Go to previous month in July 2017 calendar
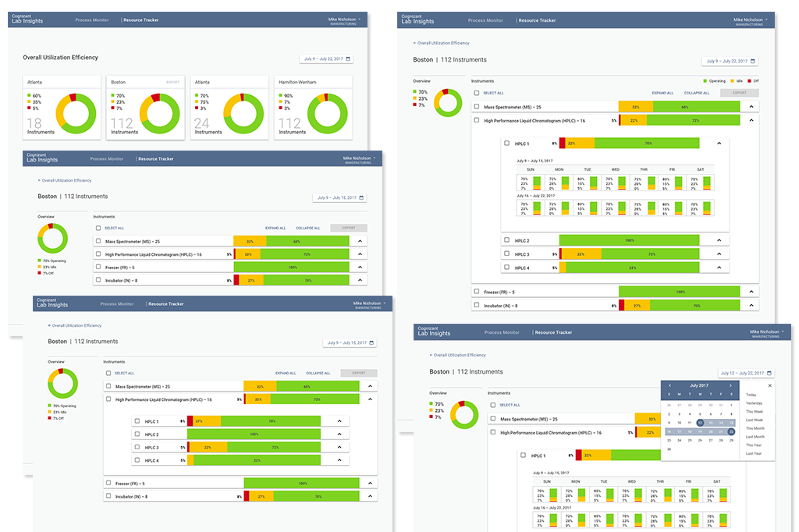 tap(669, 386)
